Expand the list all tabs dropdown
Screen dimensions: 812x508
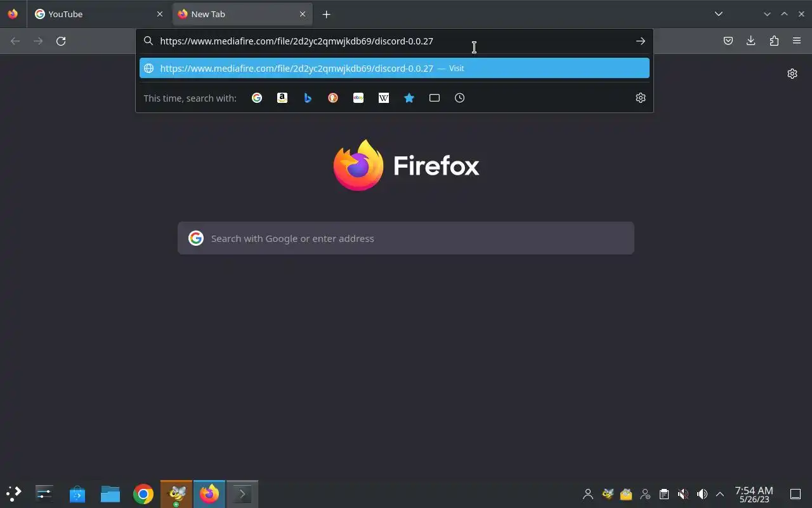[719, 14]
